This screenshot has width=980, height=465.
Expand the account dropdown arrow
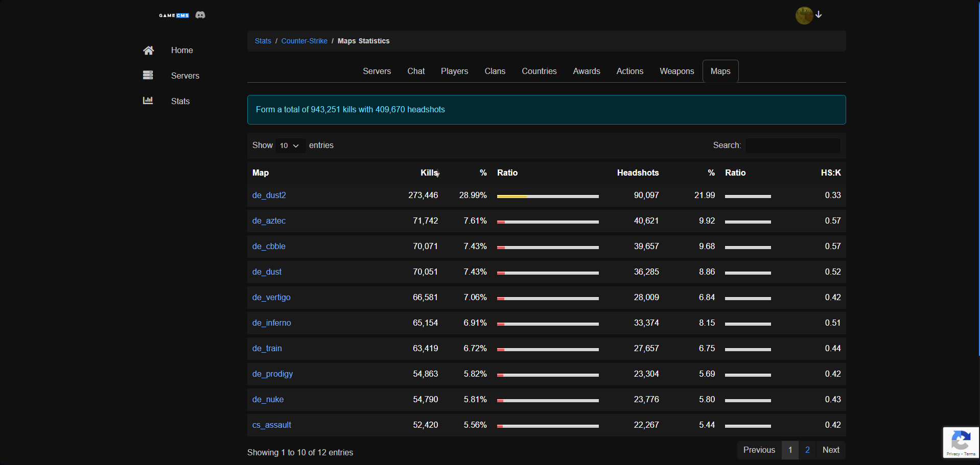pos(819,14)
